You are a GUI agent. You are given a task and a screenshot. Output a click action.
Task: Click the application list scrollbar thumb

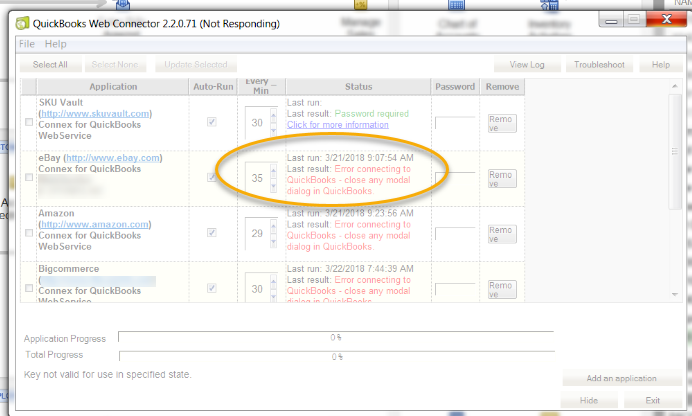(675, 151)
